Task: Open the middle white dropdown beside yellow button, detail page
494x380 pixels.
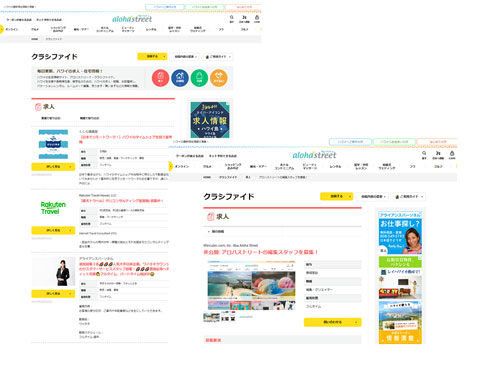Action: pyautogui.click(x=372, y=197)
